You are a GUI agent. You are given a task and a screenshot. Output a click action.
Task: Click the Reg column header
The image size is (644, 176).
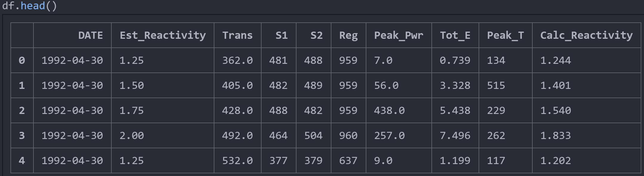tap(348, 35)
